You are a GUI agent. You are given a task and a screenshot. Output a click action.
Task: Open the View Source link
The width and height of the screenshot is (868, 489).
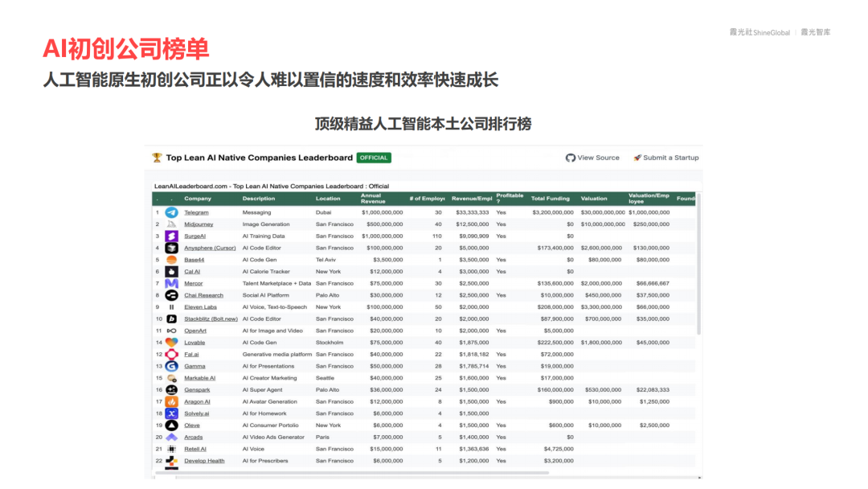[598, 158]
